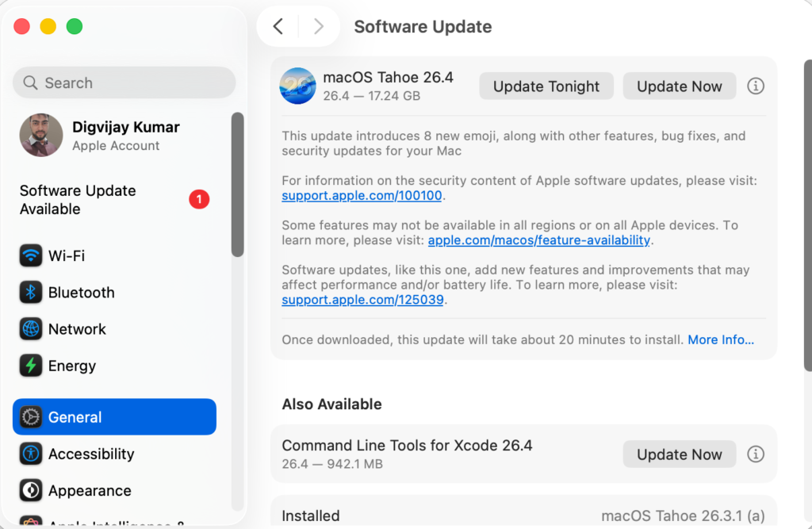This screenshot has width=812, height=529.
Task: Click the macOS Tahoe 26.4 update icon
Action: tap(298, 86)
